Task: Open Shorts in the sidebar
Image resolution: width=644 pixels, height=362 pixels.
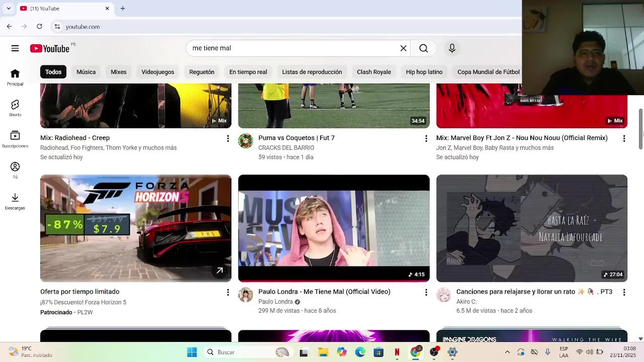Action: tap(15, 108)
